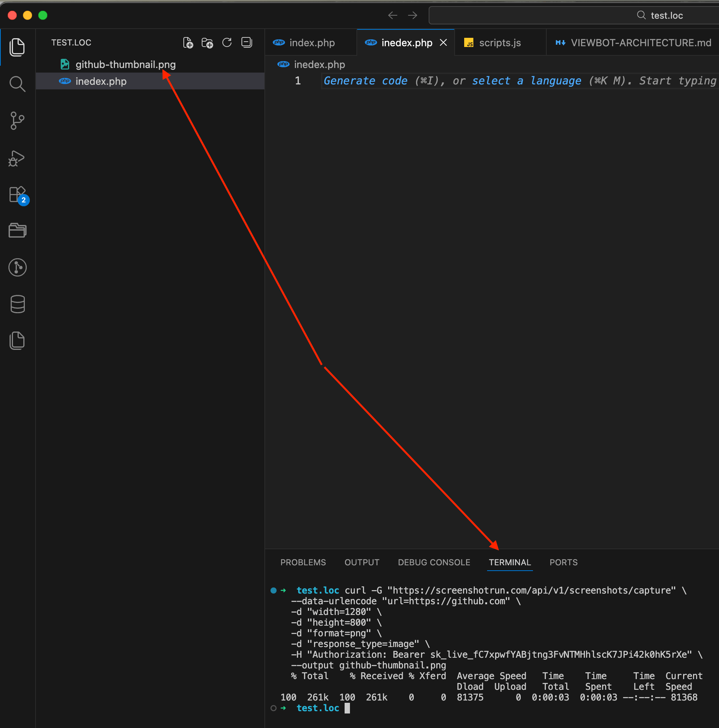The height and width of the screenshot is (728, 719).
Task: Switch to the PROBLEMS panel
Action: click(303, 562)
